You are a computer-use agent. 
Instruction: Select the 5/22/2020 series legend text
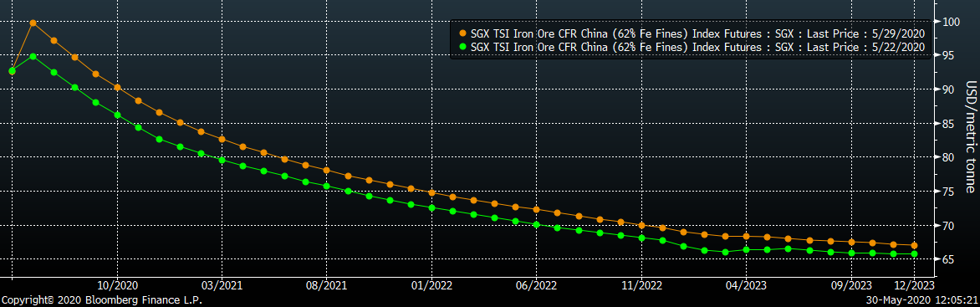697,46
